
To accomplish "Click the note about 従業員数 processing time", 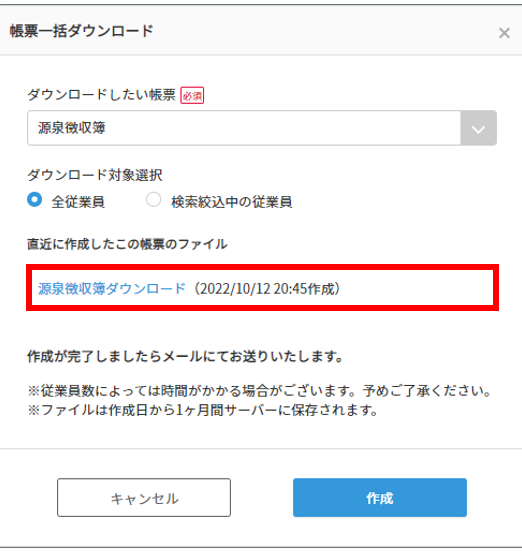I will (260, 391).
